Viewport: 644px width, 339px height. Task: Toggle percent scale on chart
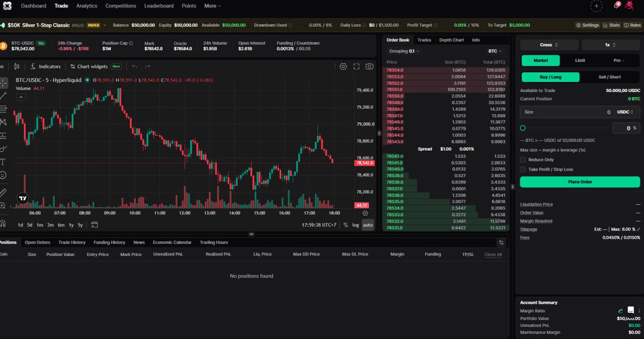(x=346, y=225)
